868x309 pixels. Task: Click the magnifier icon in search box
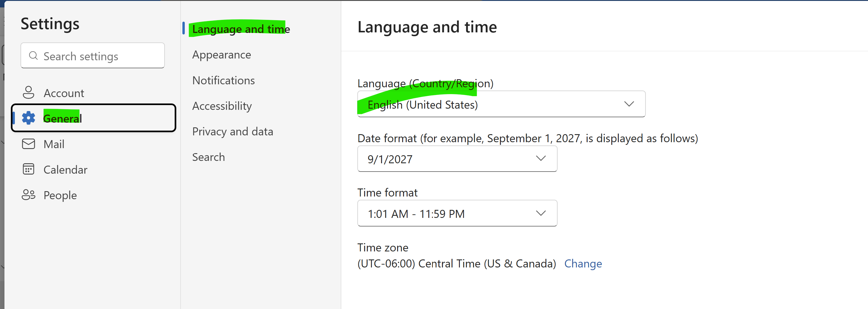[33, 56]
